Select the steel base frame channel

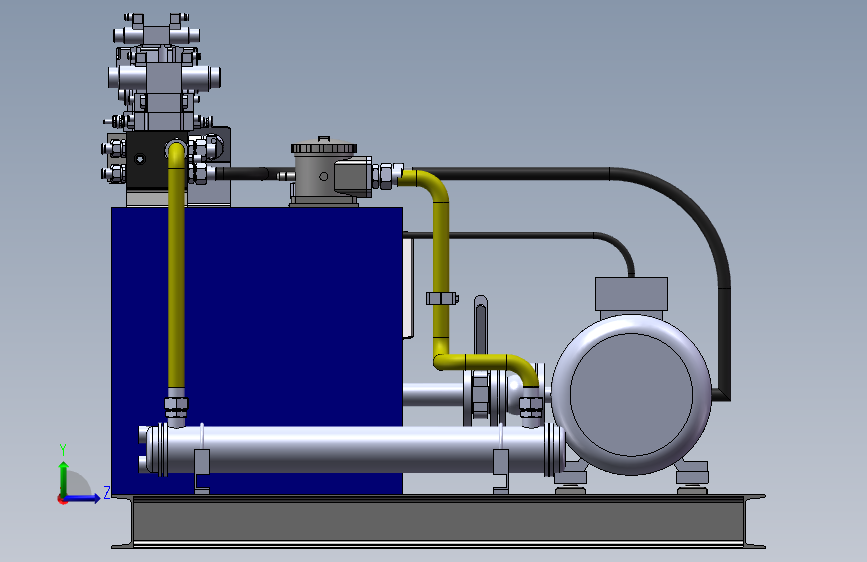pyautogui.click(x=438, y=522)
